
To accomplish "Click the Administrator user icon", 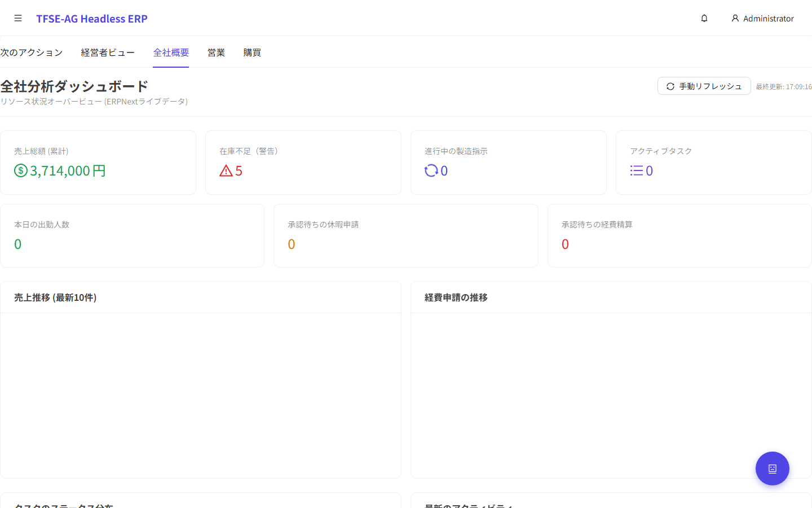I will 735,18.
